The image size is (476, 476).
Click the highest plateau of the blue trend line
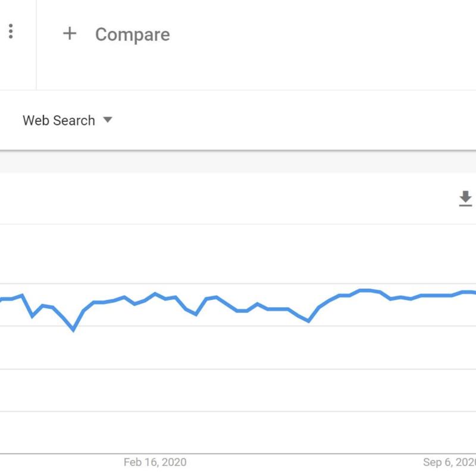(365, 290)
